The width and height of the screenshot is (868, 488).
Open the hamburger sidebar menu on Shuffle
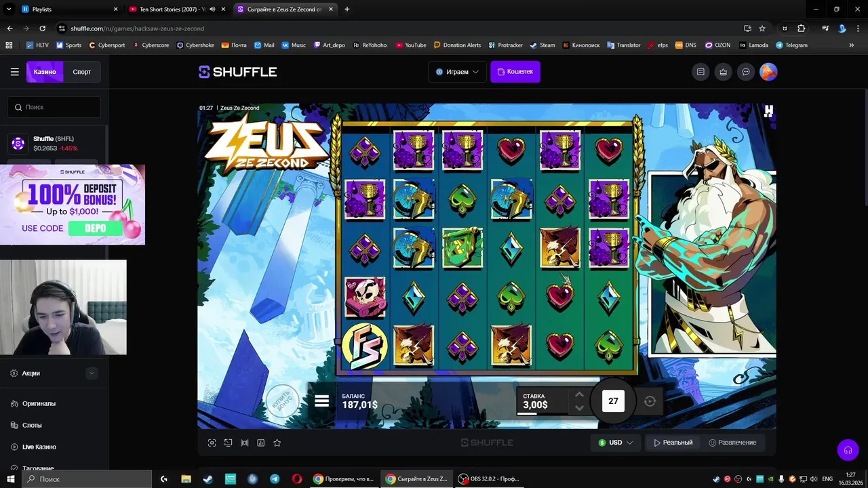[x=14, y=72]
